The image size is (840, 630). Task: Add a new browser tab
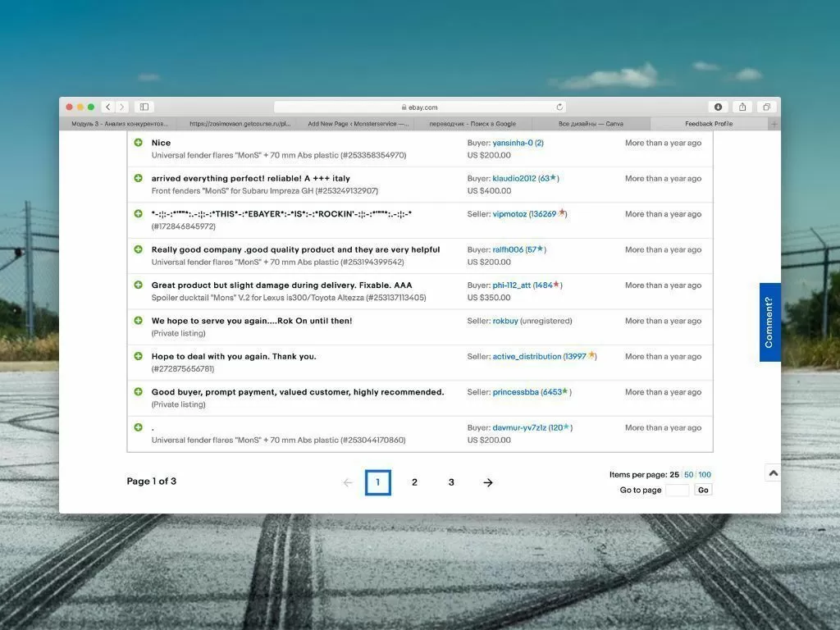pos(774,124)
